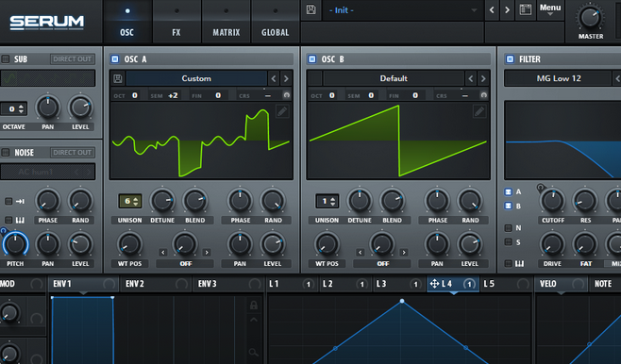Toggle NOISE DIRECT OUT button
The height and width of the screenshot is (364, 621).
73,153
